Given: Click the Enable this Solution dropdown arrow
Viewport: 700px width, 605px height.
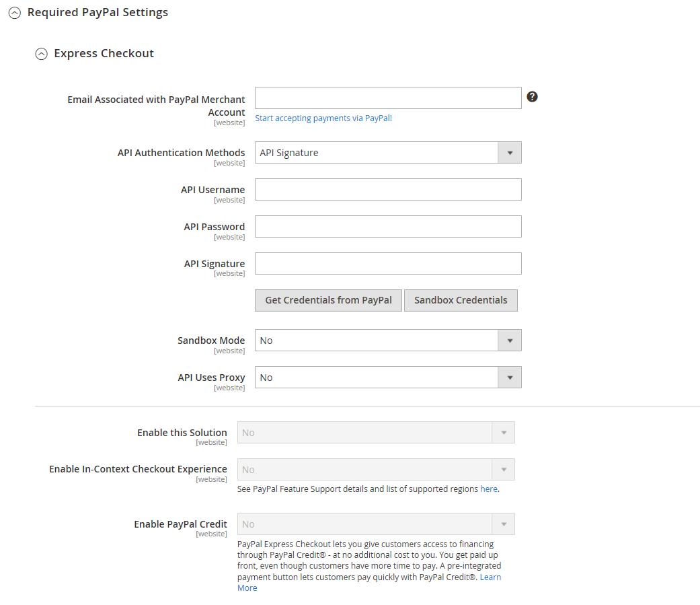Looking at the screenshot, I should pos(504,432).
